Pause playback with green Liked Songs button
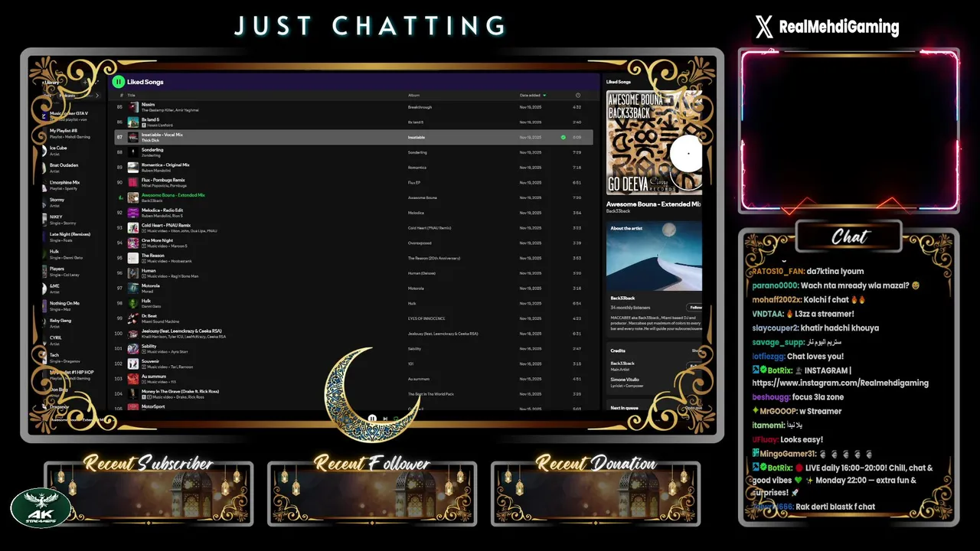Image resolution: width=980 pixels, height=551 pixels. [x=118, y=82]
